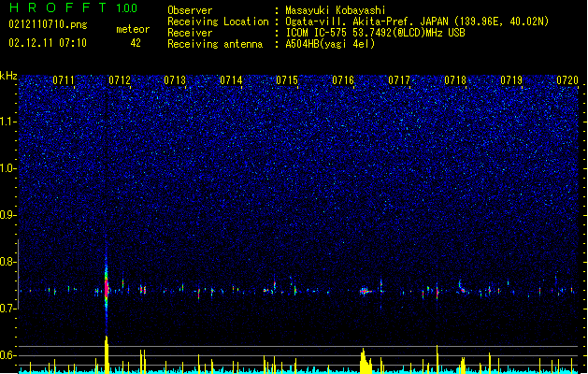The image size is (588, 374).
Task: Click the kHz axis unit label
Action: (x=8, y=76)
